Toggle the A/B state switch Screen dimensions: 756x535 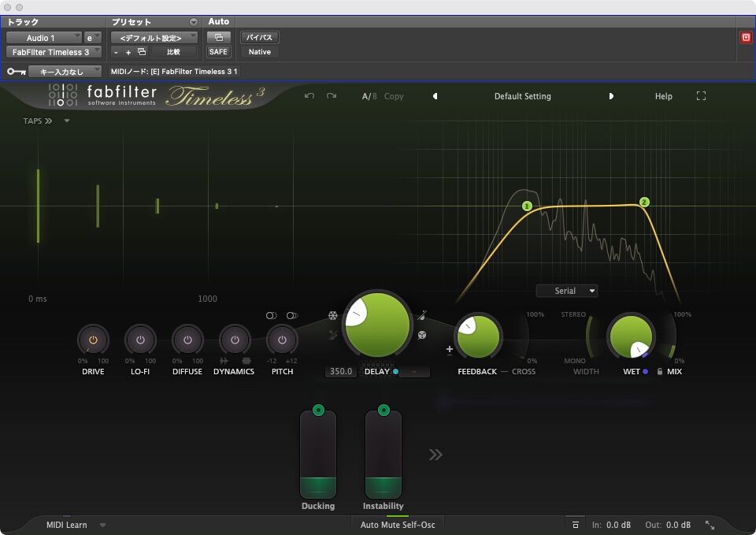pyautogui.click(x=369, y=96)
